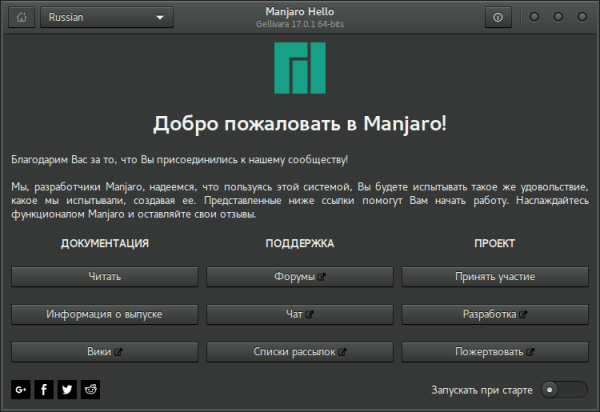The height and width of the screenshot is (412, 600).
Task: Open the Вики external link
Action: click(x=105, y=352)
